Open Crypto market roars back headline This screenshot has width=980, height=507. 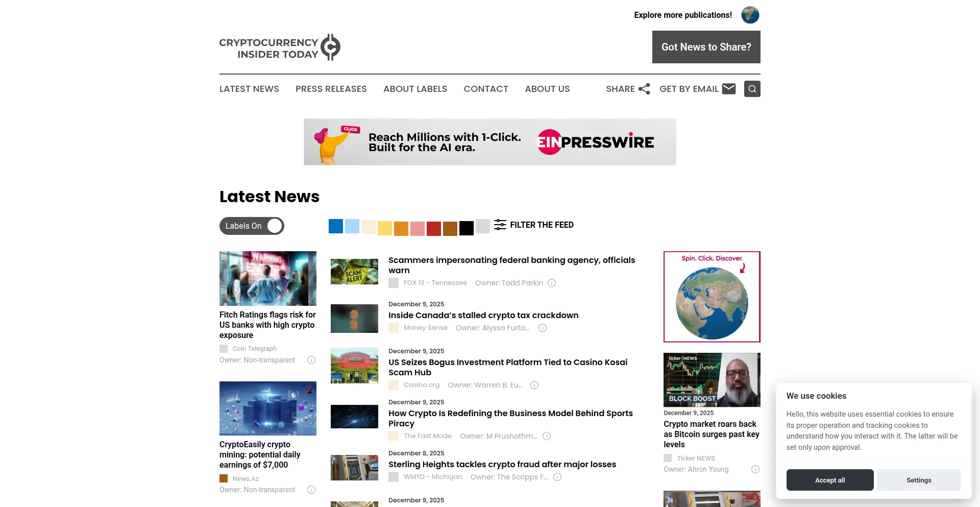tap(712, 434)
